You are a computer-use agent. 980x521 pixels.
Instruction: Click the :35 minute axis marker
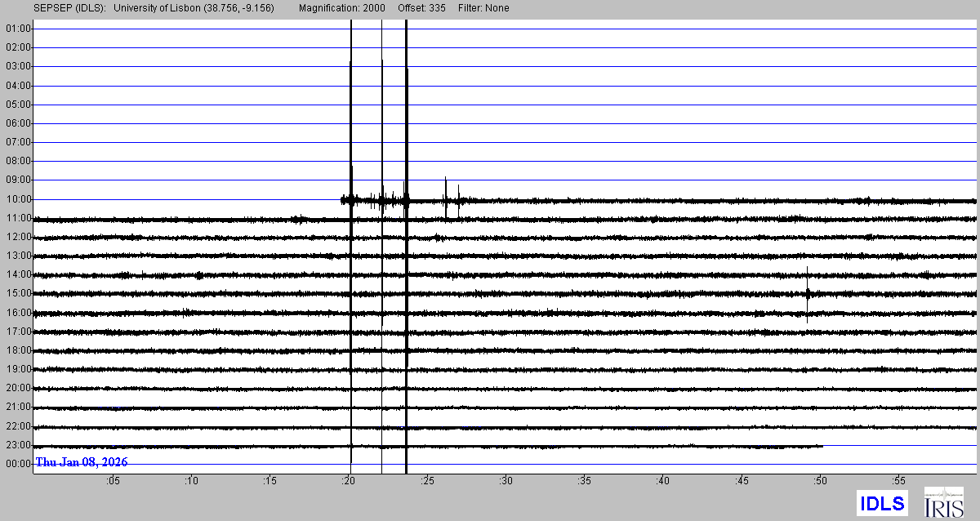pyautogui.click(x=584, y=482)
